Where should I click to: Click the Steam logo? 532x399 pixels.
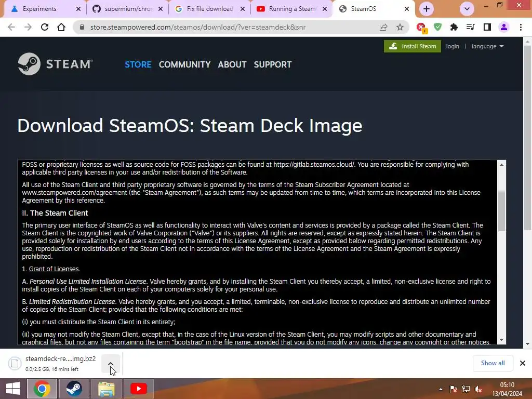(x=55, y=64)
